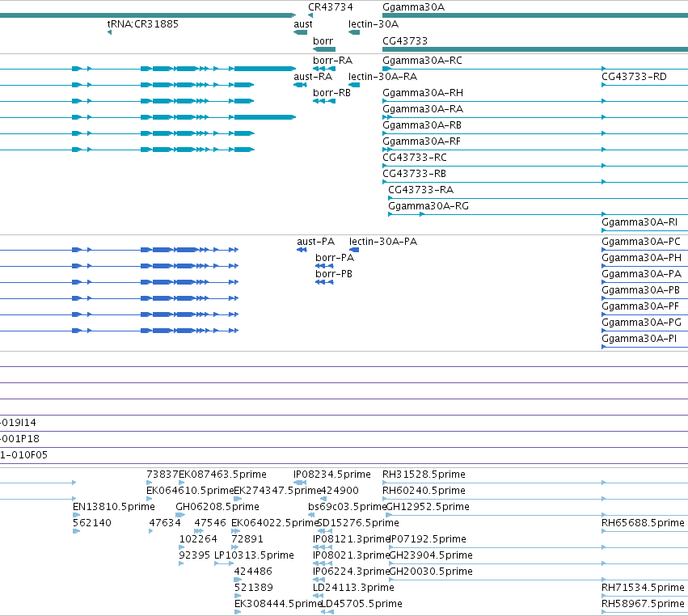Click the lectin-30A-PA protein label

pyautogui.click(x=383, y=242)
